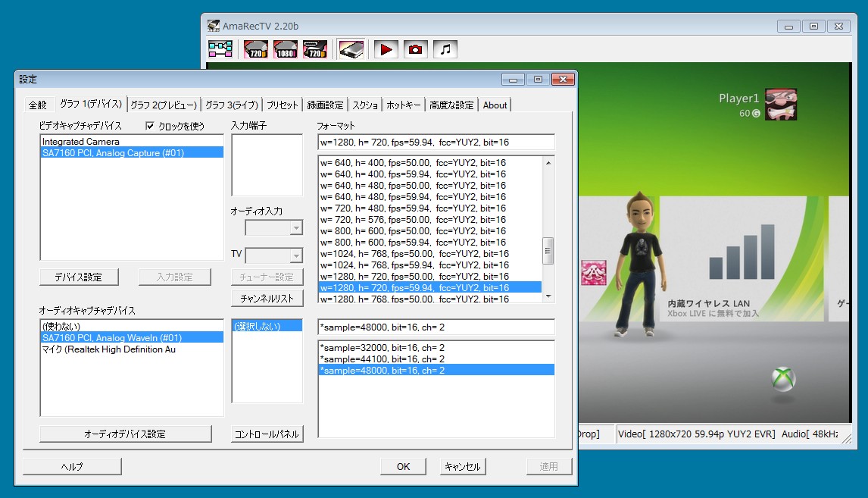Screen dimensions: 868x498
Task: Click the music note toolbar icon
Action: [x=445, y=49]
